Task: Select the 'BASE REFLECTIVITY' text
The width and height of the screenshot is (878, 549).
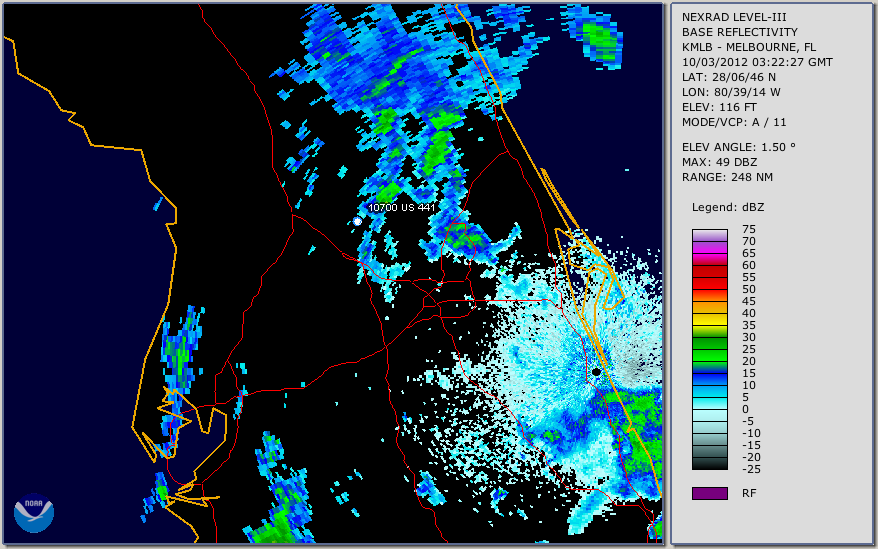Action: click(740, 32)
